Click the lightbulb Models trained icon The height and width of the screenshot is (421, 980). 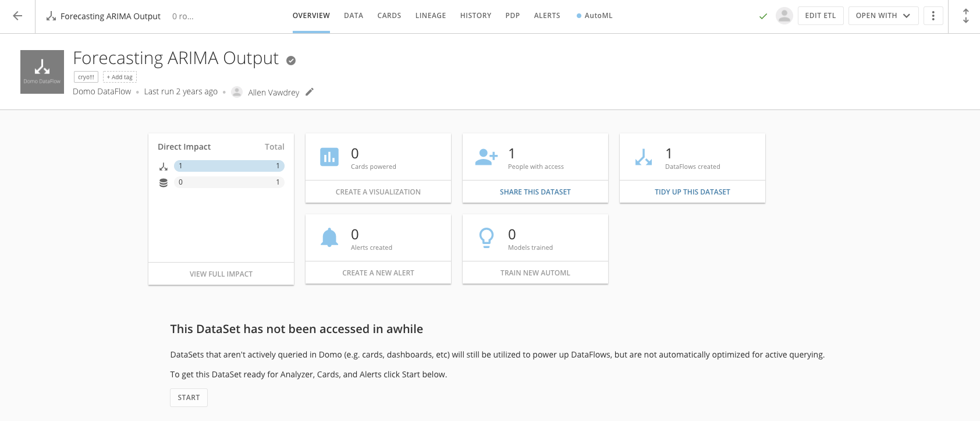[487, 238]
